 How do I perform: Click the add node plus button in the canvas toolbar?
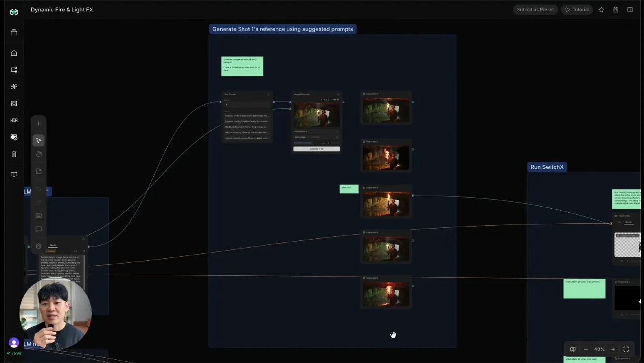click(x=39, y=123)
